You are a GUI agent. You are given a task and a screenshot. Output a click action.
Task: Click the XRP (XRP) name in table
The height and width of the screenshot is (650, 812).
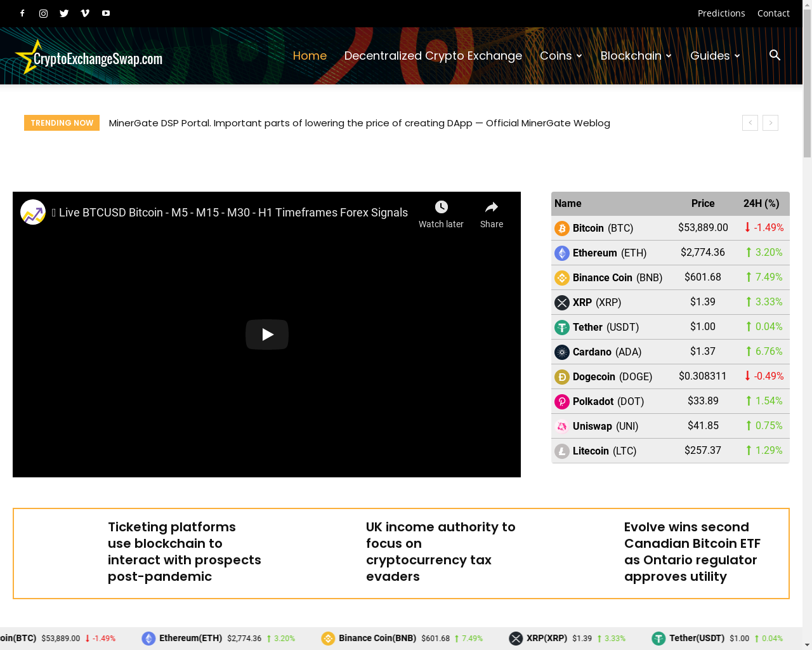[597, 302]
